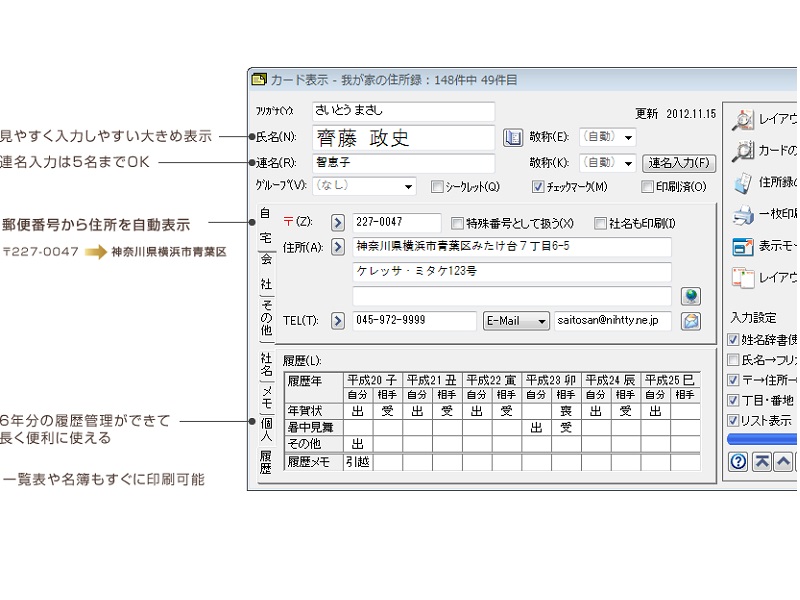Switch to the 会社 vertical tab
Screen dimensions: 800x600
pos(266,270)
